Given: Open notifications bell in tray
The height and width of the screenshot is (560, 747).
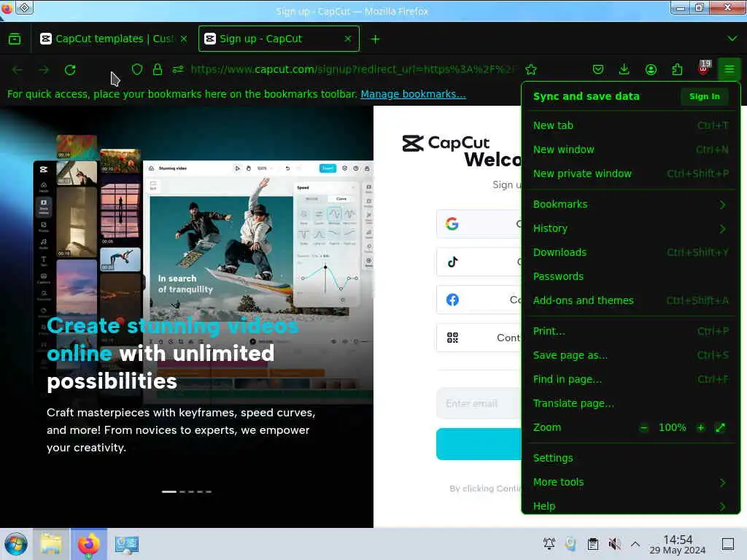Looking at the screenshot, I should 549,543.
